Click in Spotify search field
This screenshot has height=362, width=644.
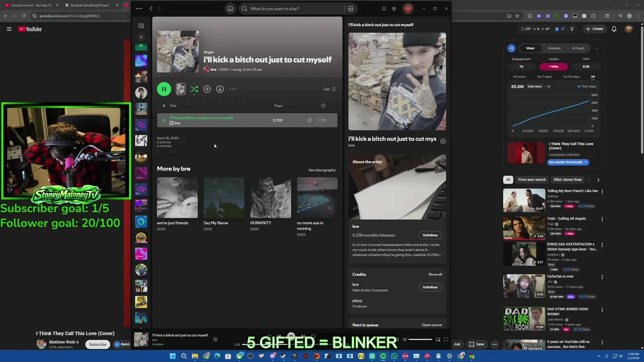coord(292,9)
